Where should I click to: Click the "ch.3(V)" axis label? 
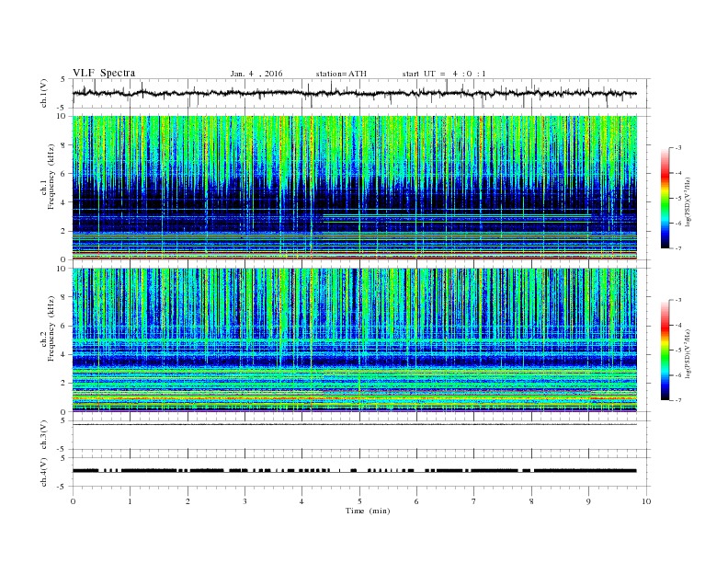click(x=44, y=434)
